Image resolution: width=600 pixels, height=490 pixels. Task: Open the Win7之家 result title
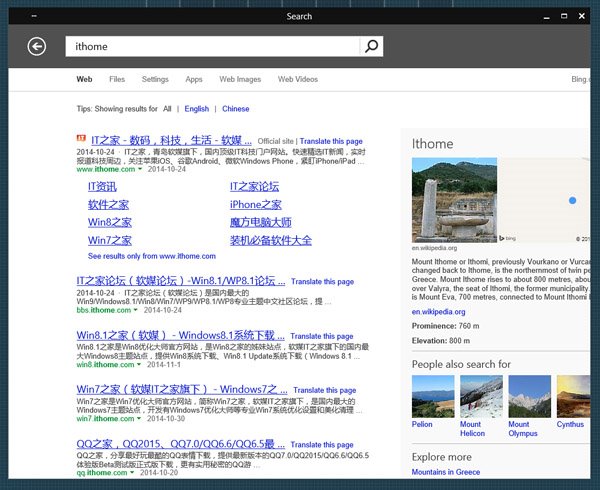pyautogui.click(x=182, y=389)
